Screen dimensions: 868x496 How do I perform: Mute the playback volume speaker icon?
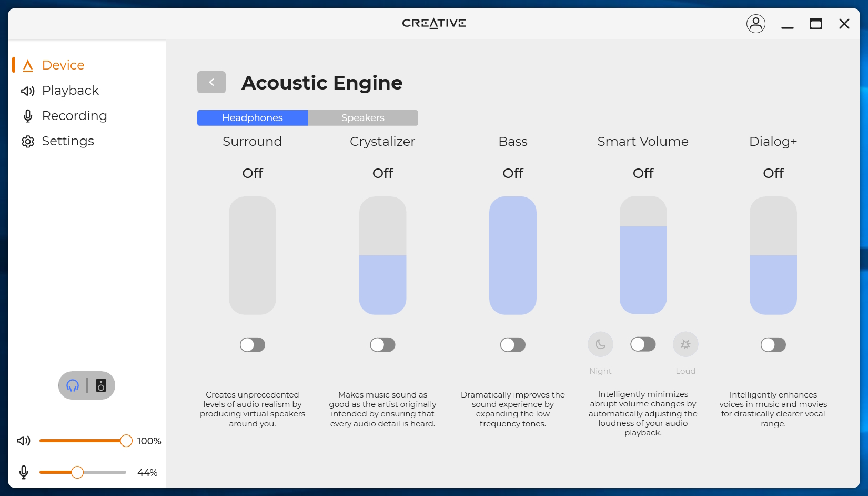tap(24, 441)
